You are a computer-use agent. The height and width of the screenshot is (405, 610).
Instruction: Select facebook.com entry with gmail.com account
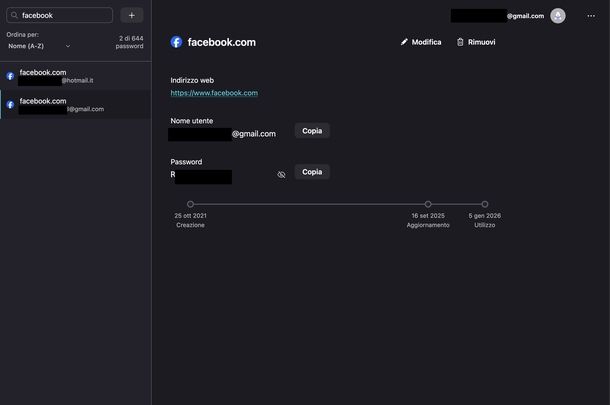pyautogui.click(x=76, y=104)
